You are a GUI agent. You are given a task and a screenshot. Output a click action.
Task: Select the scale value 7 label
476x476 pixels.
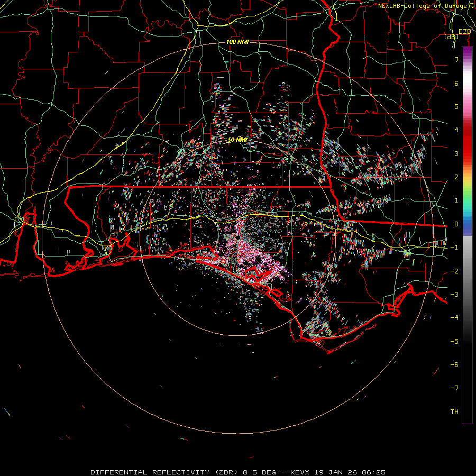[x=456, y=59]
